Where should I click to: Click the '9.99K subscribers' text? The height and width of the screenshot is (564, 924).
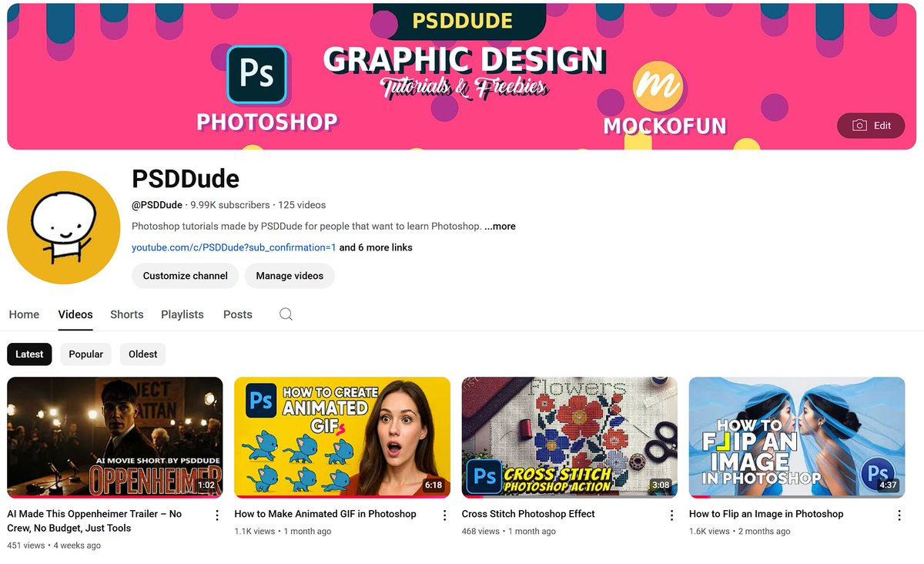230,205
